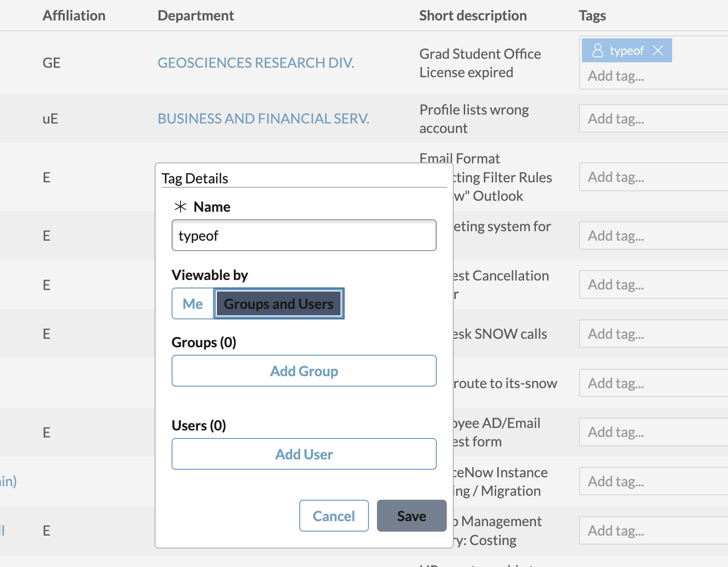
Task: Select "Groups and Users" visibility option
Action: pyautogui.click(x=278, y=303)
